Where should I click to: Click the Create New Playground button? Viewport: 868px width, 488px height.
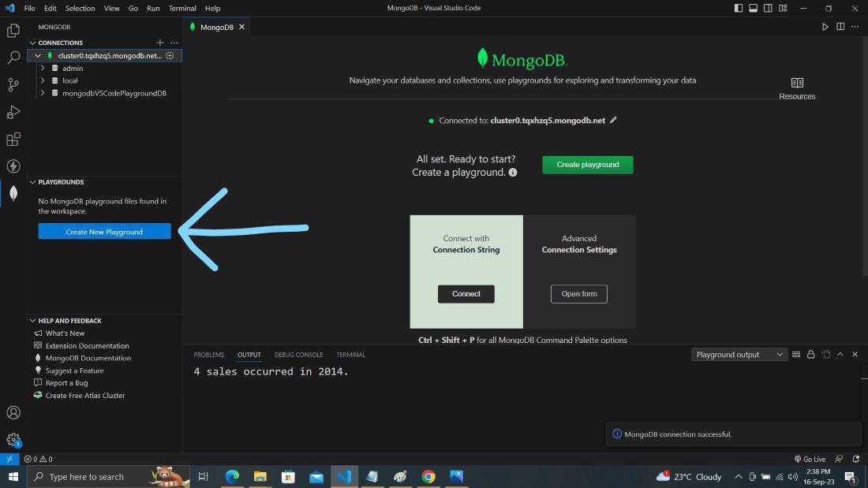point(105,232)
